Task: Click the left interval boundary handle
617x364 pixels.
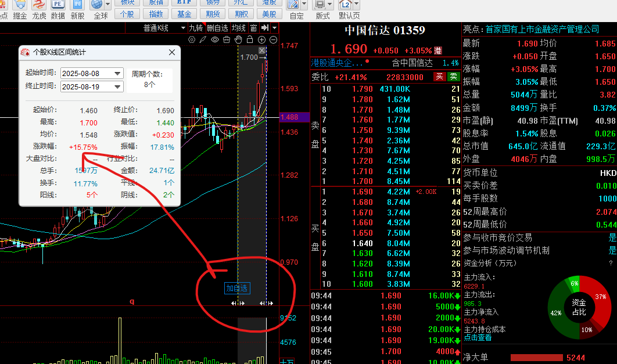Action: 238,303
